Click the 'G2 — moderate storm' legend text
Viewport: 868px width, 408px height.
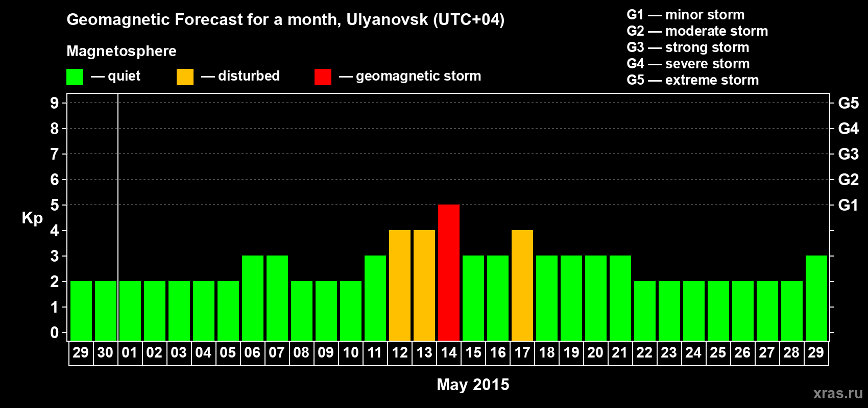tap(697, 31)
